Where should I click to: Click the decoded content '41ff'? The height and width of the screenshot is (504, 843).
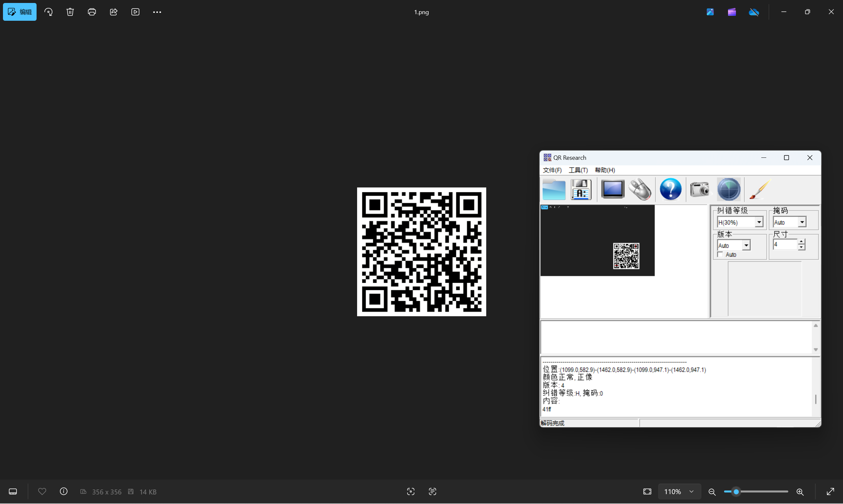tap(547, 409)
